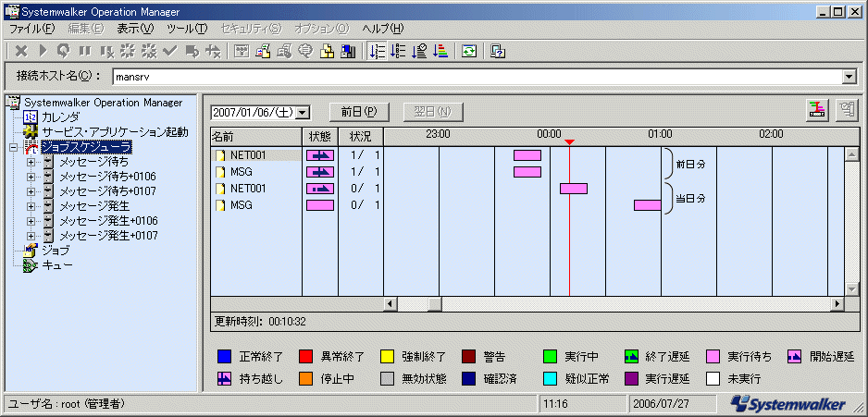Open the 接続ホスト名 dropdown arrow

click(849, 78)
